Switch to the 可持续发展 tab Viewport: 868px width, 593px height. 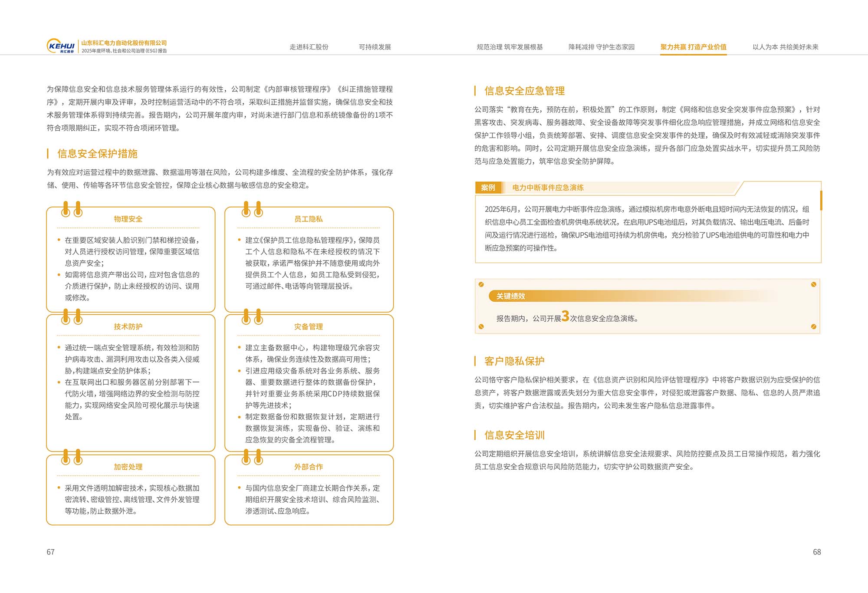pyautogui.click(x=375, y=47)
